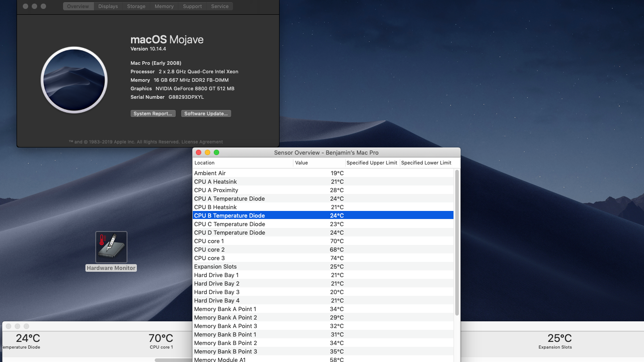The height and width of the screenshot is (362, 644).
Task: Select the CPU D Temperature Diode row
Action: click(x=323, y=232)
